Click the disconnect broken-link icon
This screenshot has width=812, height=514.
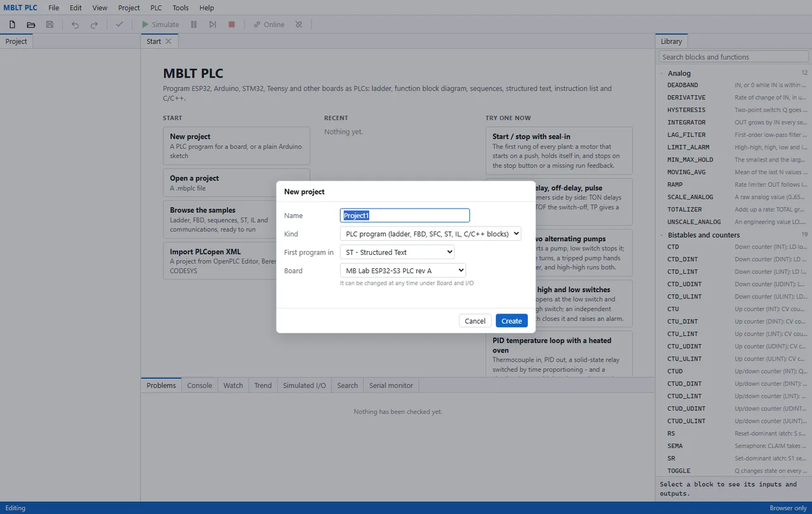tap(299, 25)
